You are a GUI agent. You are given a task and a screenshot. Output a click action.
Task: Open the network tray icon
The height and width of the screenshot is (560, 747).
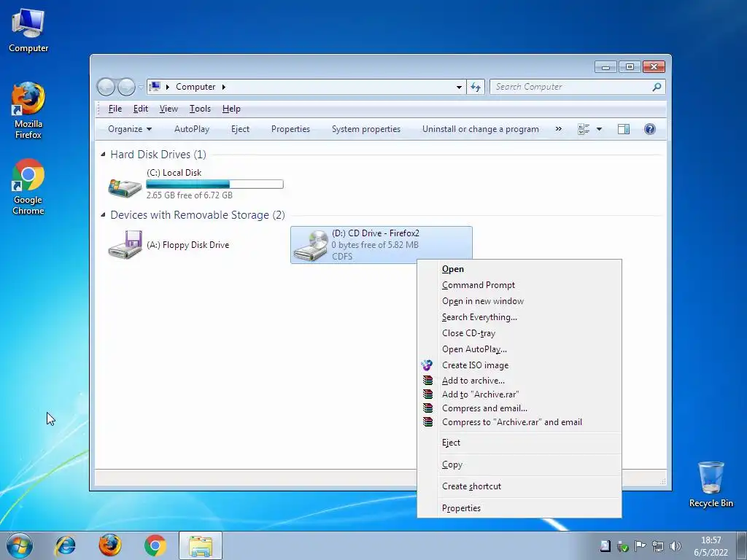pos(658,546)
